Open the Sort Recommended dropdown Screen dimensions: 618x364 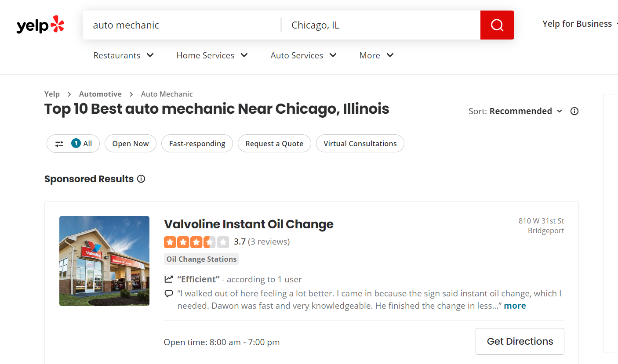tap(516, 111)
